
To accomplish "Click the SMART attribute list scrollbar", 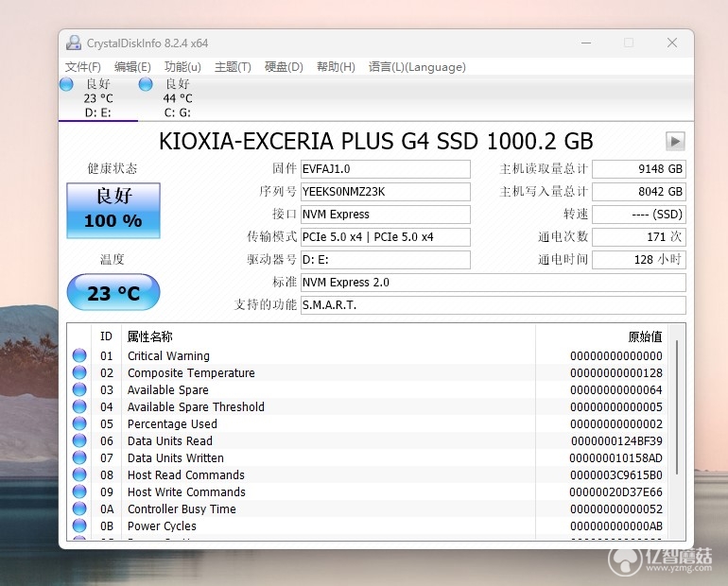I will pos(677,407).
